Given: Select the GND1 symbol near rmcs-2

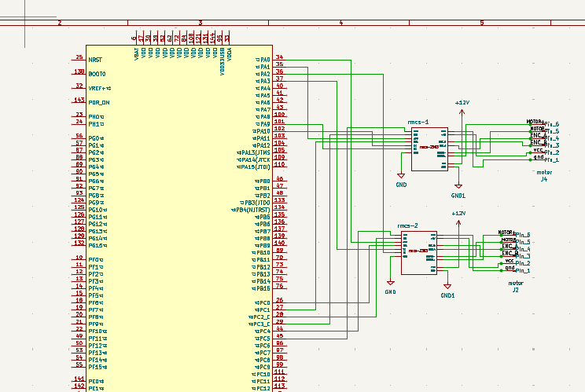Looking at the screenshot, I should (447, 291).
